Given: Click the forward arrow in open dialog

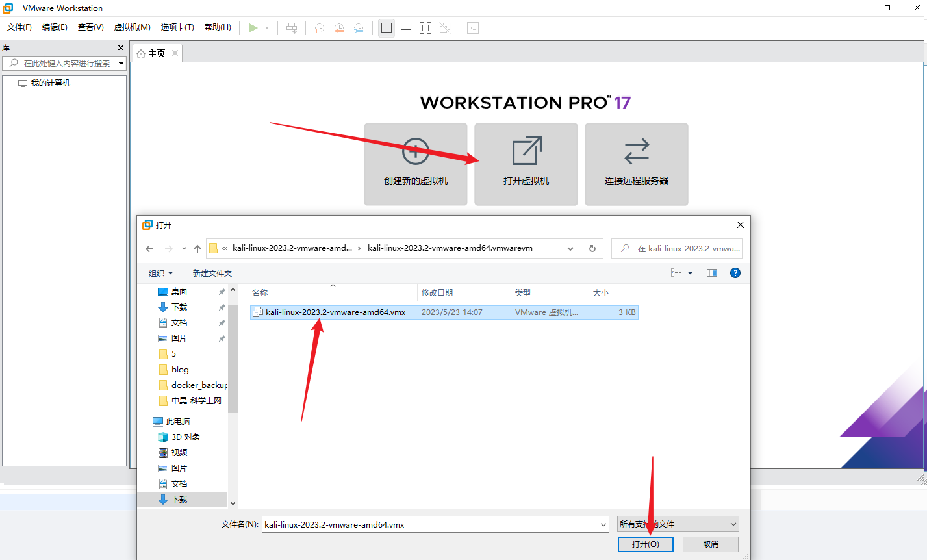Looking at the screenshot, I should (x=169, y=249).
